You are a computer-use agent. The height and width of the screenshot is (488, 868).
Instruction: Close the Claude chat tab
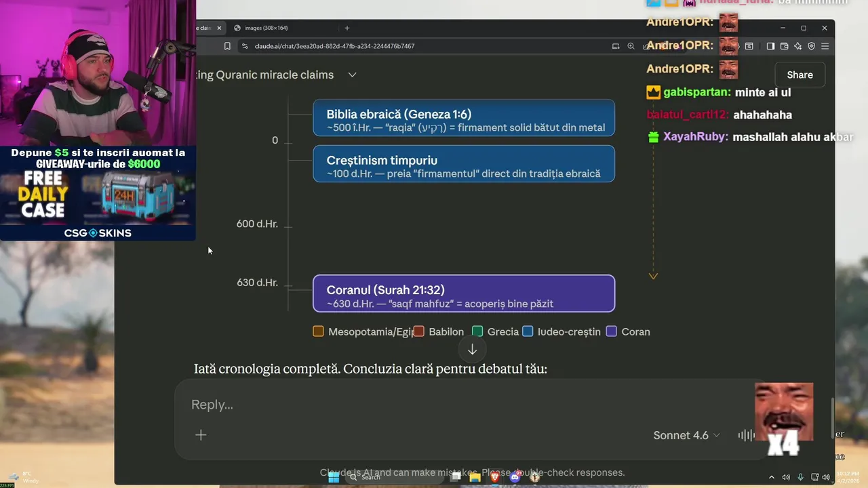click(x=219, y=28)
